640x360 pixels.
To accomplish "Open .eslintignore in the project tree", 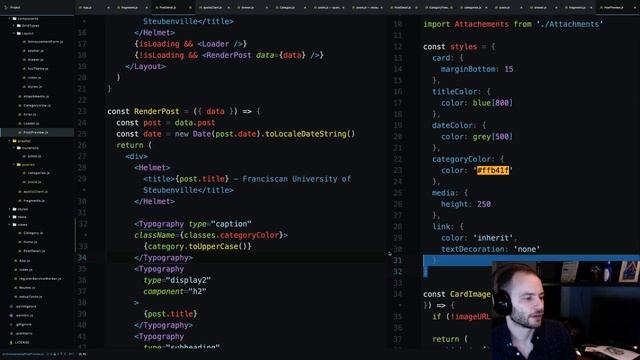I will [26, 307].
